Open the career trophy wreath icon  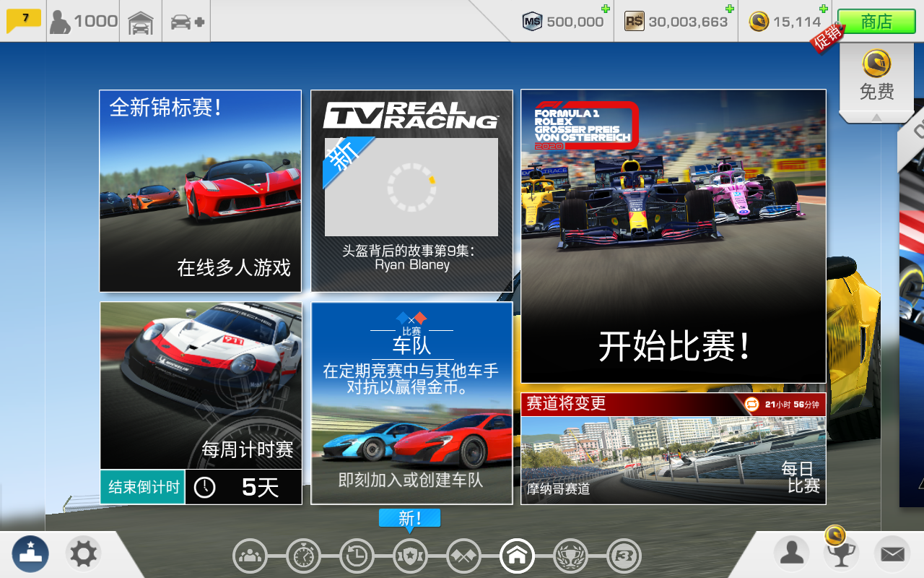click(570, 556)
